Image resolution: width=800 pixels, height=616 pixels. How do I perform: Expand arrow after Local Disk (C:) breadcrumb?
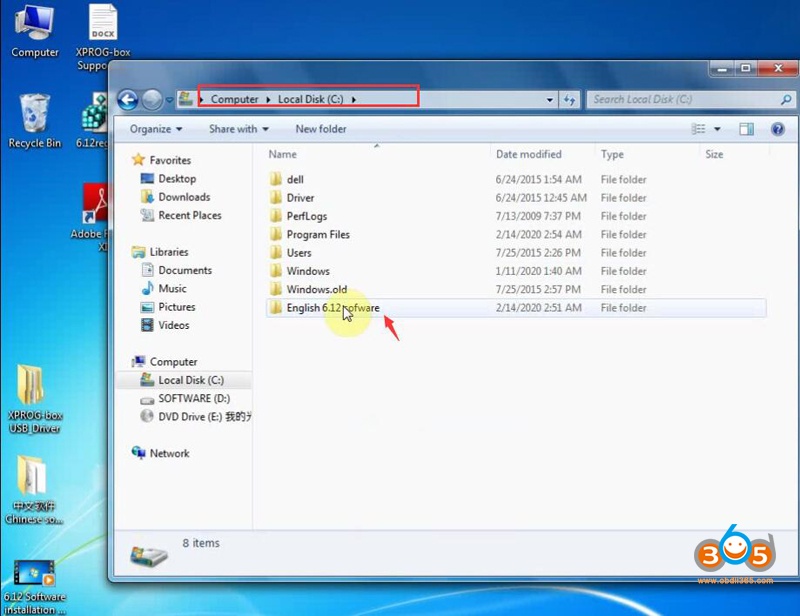coord(354,100)
